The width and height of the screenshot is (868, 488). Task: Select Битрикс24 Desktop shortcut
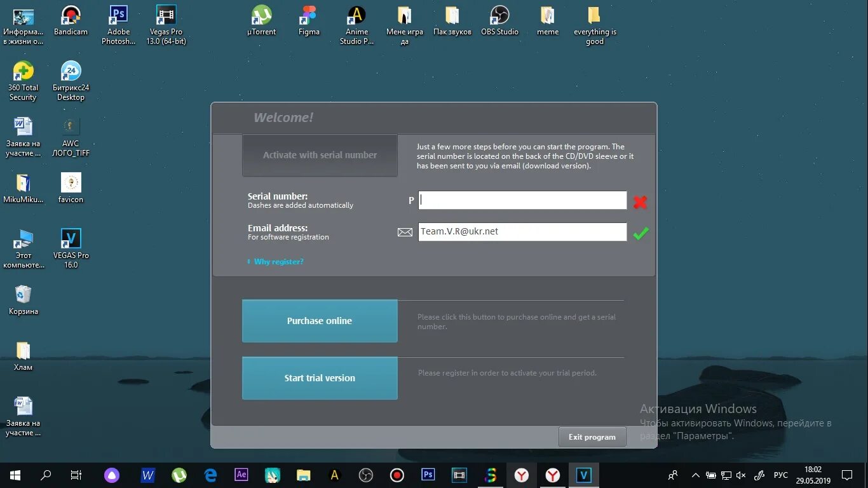tap(71, 81)
